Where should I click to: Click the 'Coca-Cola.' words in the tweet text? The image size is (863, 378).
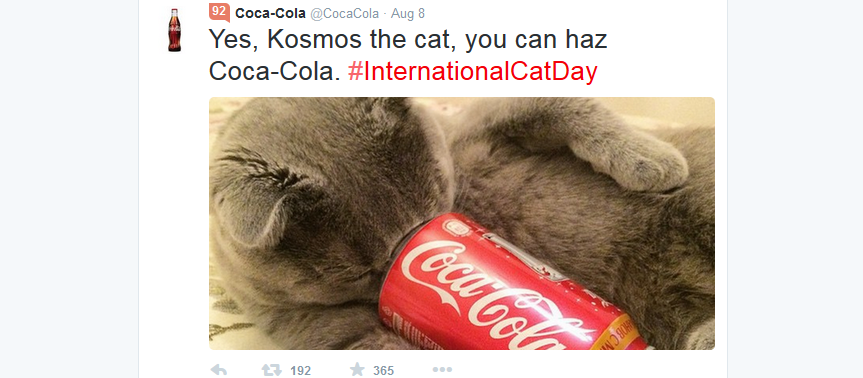[275, 72]
